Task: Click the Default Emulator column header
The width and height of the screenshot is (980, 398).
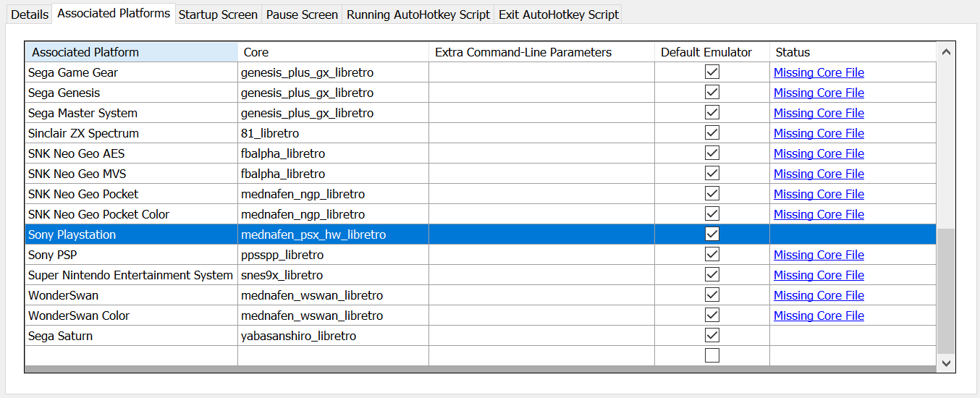Action: 712,52
